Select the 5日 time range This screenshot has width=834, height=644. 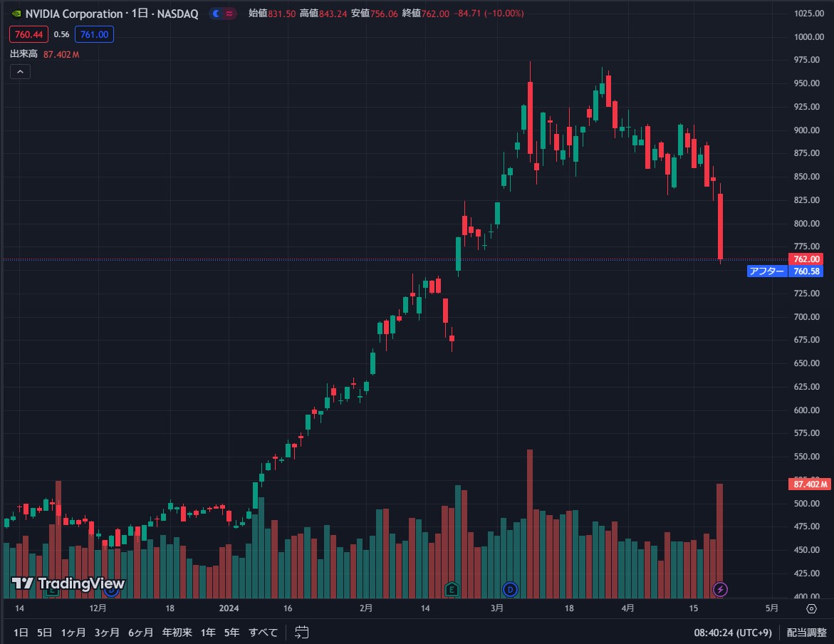45,633
